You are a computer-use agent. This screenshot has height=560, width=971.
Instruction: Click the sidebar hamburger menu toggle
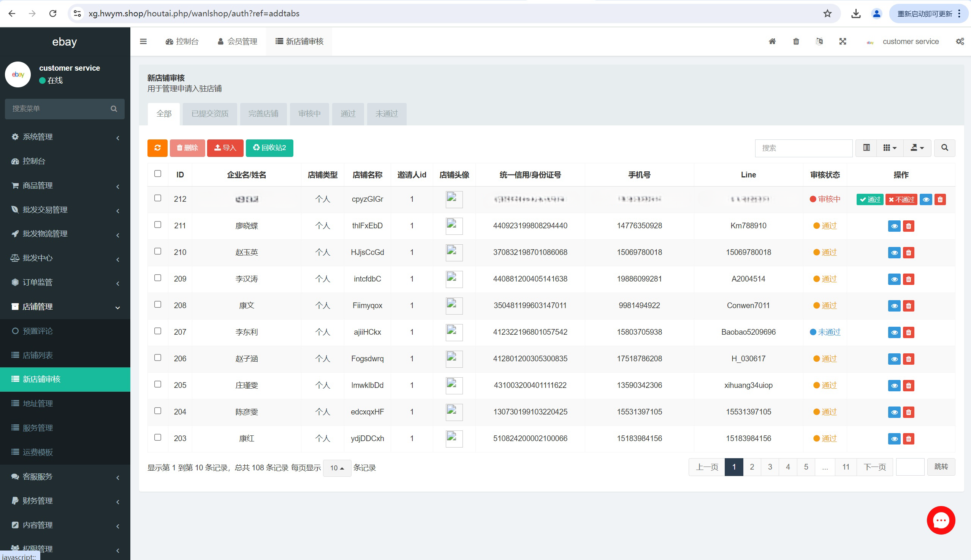(x=143, y=41)
